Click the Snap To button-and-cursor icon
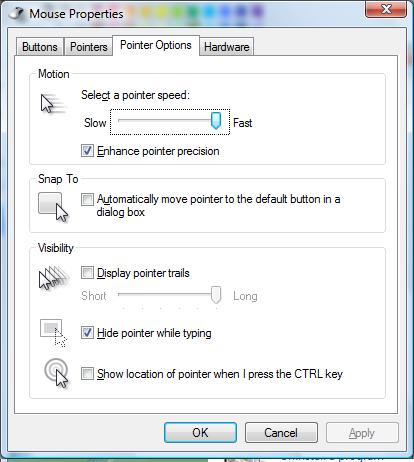 click(x=53, y=207)
